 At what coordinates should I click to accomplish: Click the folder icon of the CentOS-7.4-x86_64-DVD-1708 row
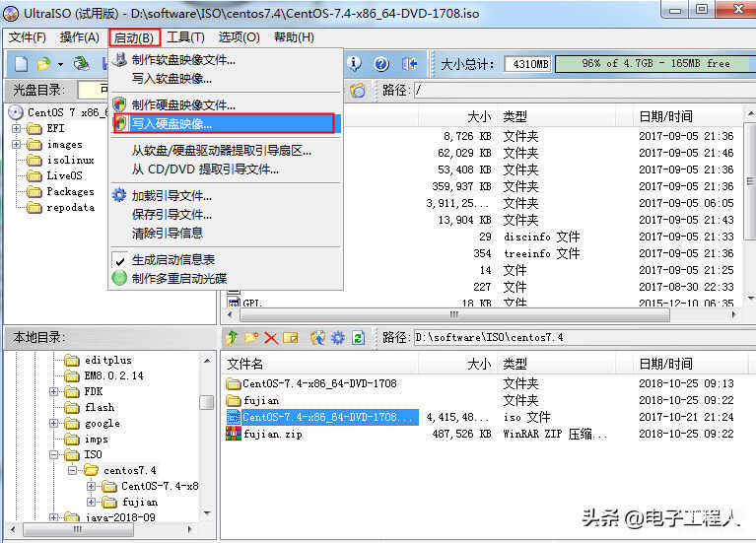click(234, 384)
